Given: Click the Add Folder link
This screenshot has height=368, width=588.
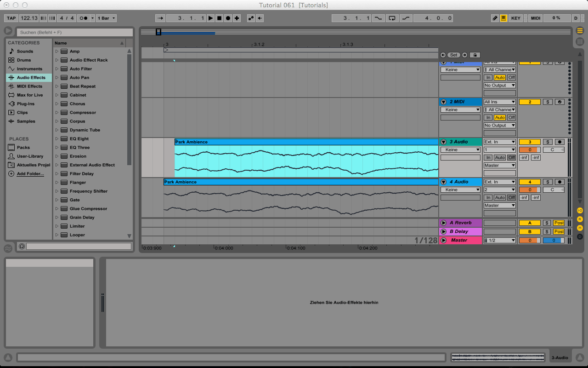Looking at the screenshot, I should coord(30,174).
